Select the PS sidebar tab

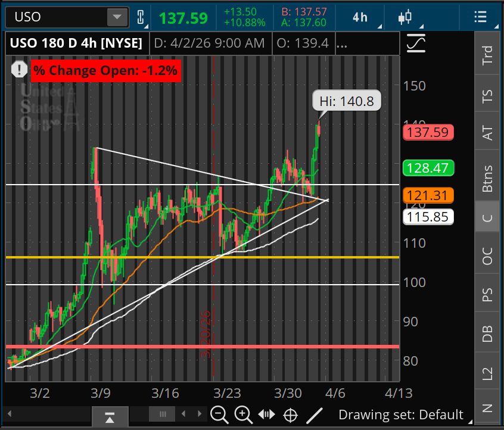click(x=487, y=294)
